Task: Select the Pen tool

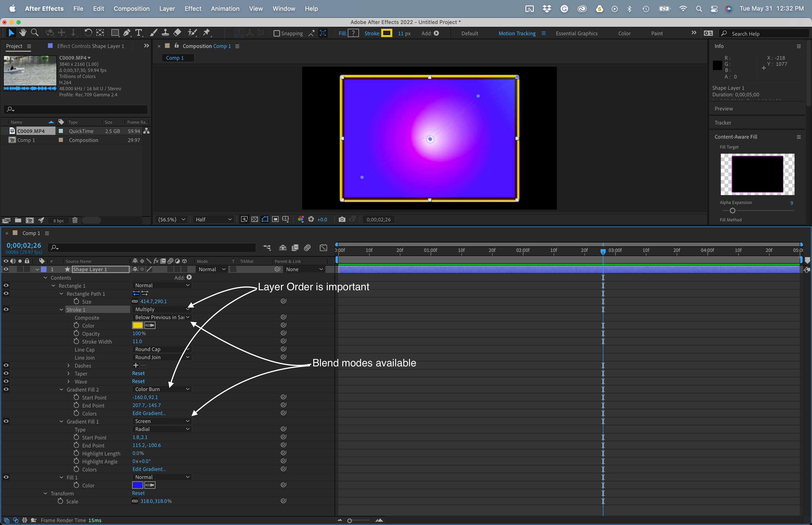Action: point(126,33)
